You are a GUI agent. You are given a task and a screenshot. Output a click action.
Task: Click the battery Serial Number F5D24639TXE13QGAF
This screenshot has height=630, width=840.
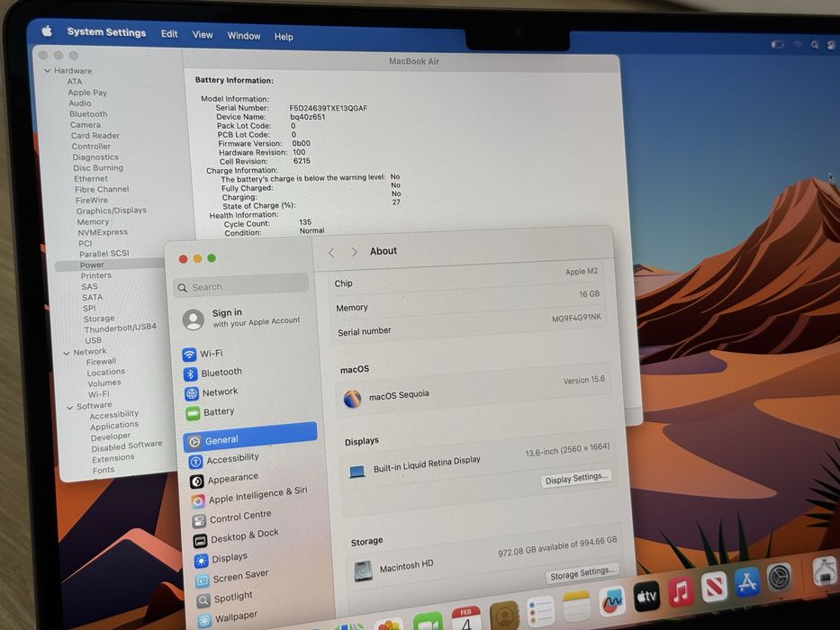tap(329, 108)
